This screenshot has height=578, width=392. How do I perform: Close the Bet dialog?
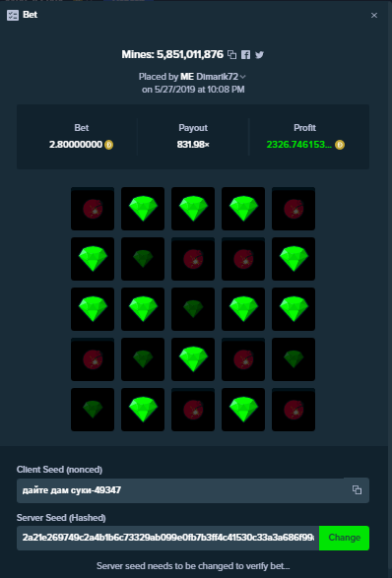[x=374, y=15]
